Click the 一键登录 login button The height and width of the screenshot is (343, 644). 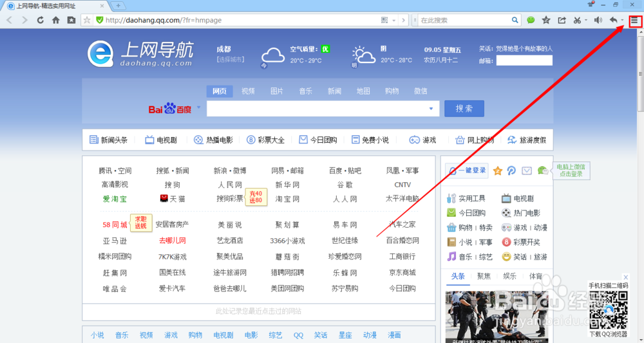coord(467,171)
